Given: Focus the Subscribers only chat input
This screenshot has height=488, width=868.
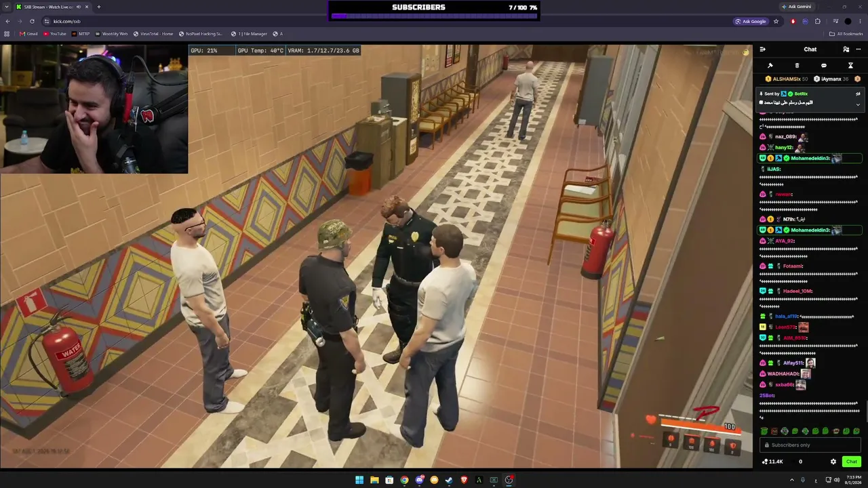Looking at the screenshot, I should (810, 445).
